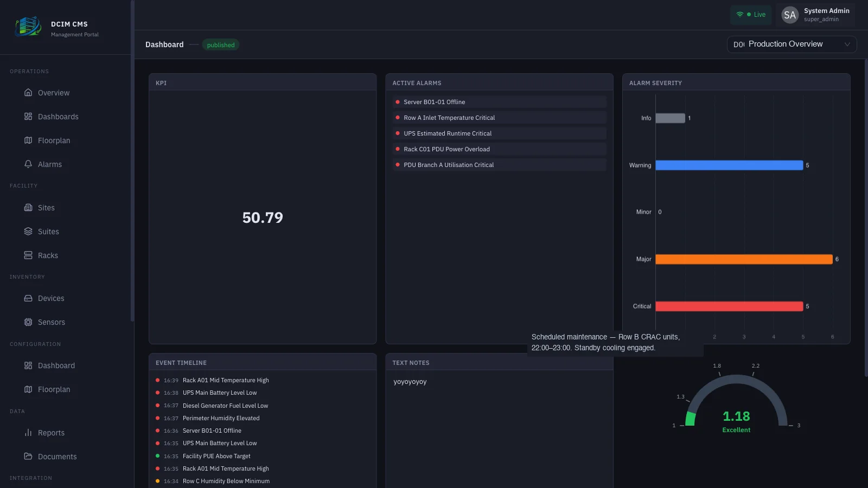The width and height of the screenshot is (868, 488).
Task: Click Perimeter Humidity Elevated event
Action: click(x=263, y=418)
